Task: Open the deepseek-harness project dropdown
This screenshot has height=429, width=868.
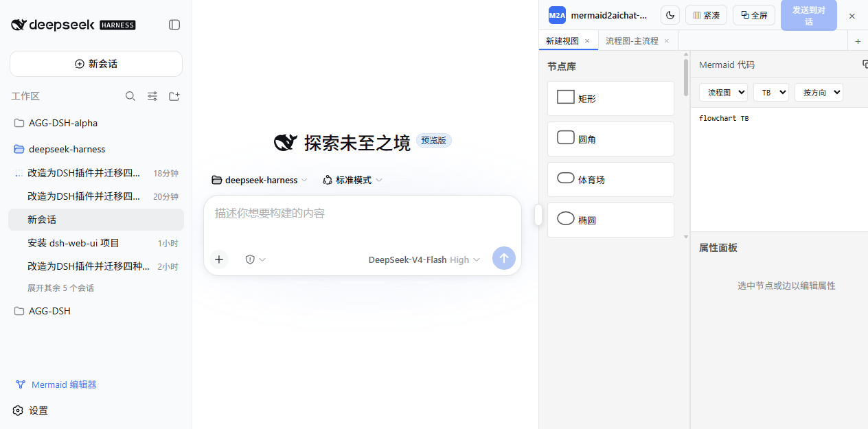Action: (260, 180)
